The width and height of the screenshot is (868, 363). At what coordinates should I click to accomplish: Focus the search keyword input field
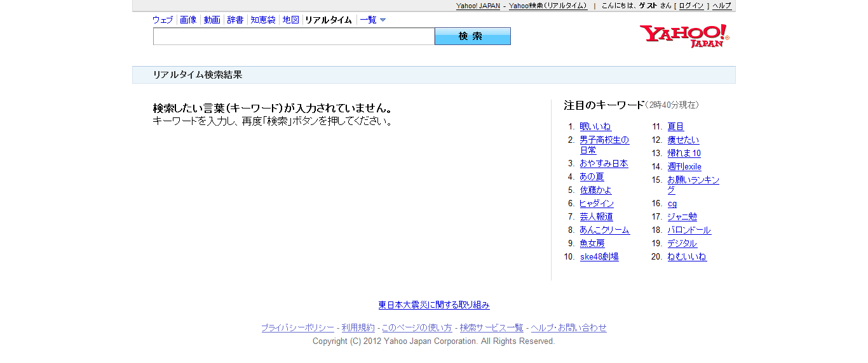(294, 36)
